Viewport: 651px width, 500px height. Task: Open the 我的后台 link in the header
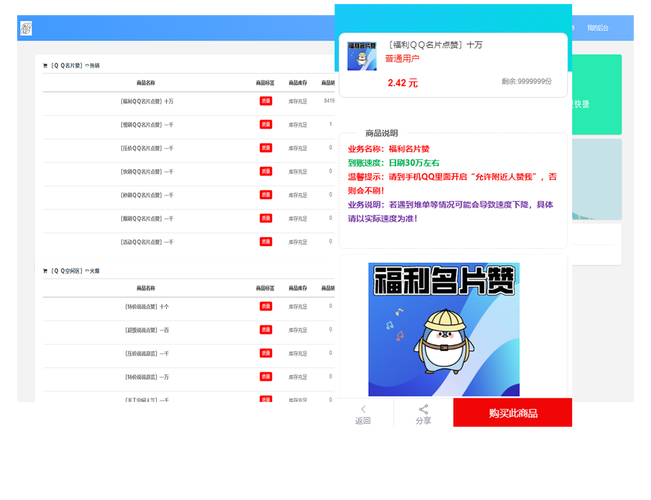pos(597,28)
